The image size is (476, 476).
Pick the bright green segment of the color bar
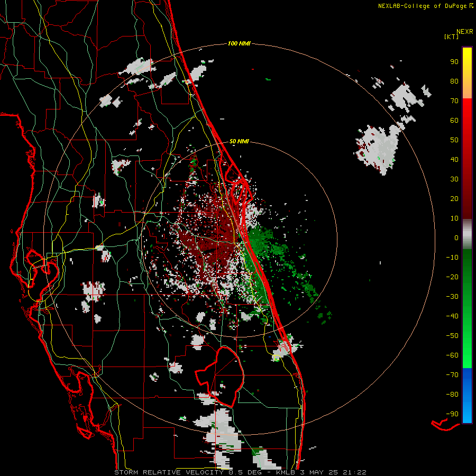tap(467, 349)
